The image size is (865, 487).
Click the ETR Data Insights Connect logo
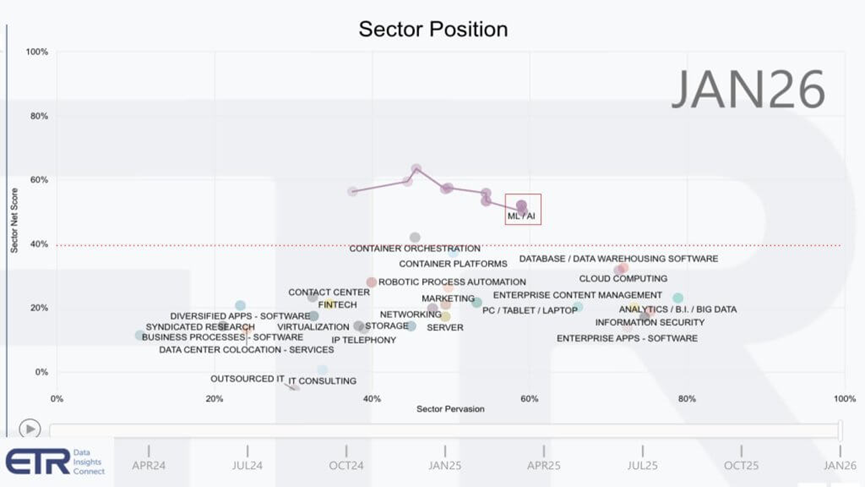(55, 462)
